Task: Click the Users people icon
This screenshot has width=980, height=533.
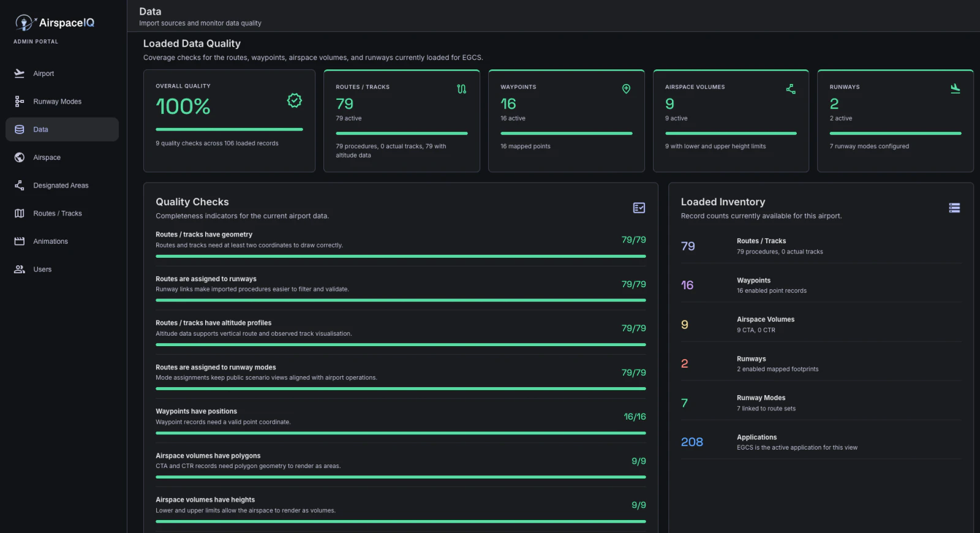Action: tap(20, 270)
